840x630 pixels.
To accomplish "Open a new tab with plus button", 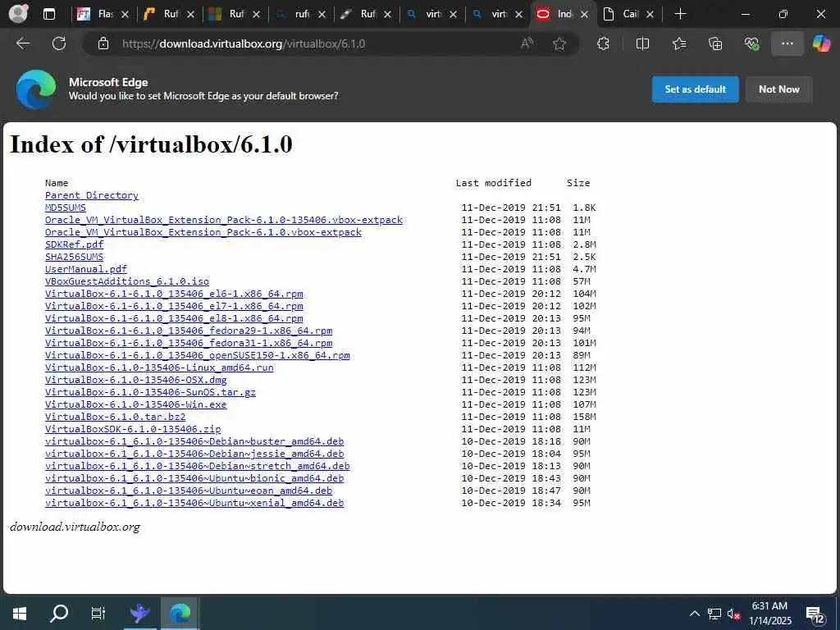I will (x=680, y=14).
